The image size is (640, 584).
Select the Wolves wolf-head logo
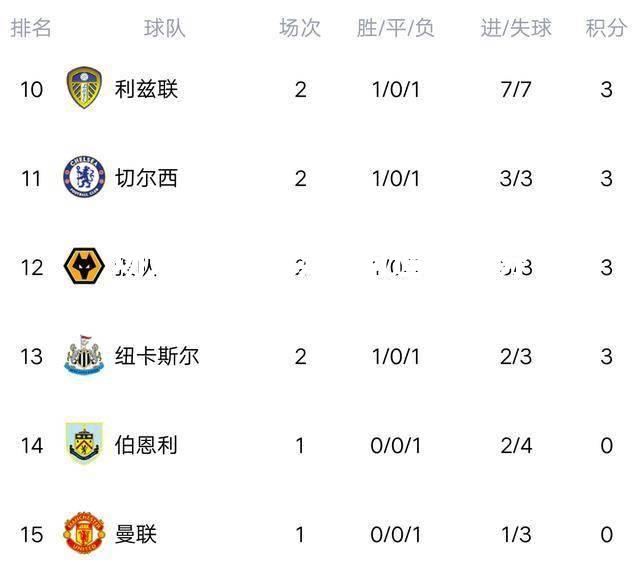(84, 266)
